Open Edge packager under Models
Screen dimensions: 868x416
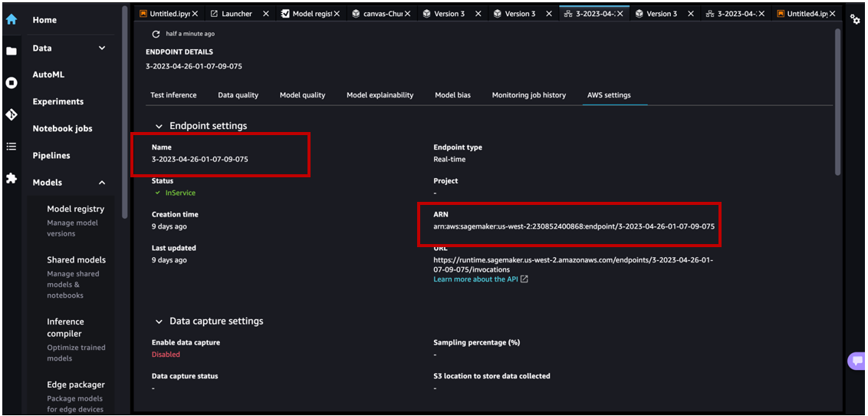pos(76,385)
